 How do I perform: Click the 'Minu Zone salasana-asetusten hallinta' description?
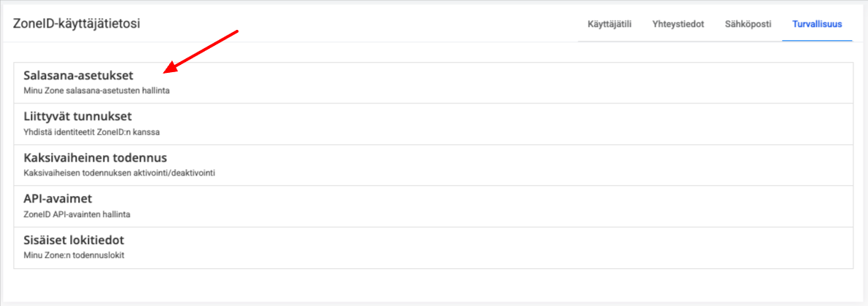pyautogui.click(x=96, y=91)
